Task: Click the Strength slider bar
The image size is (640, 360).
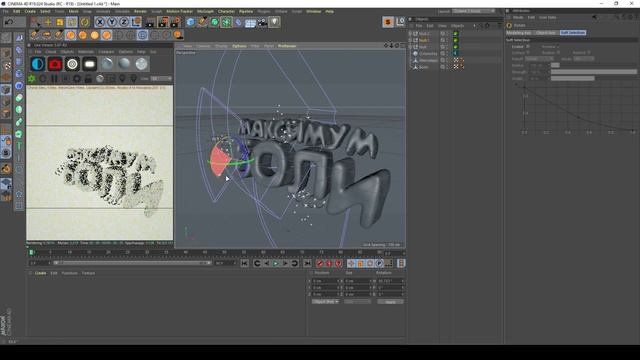Action: 593,72
